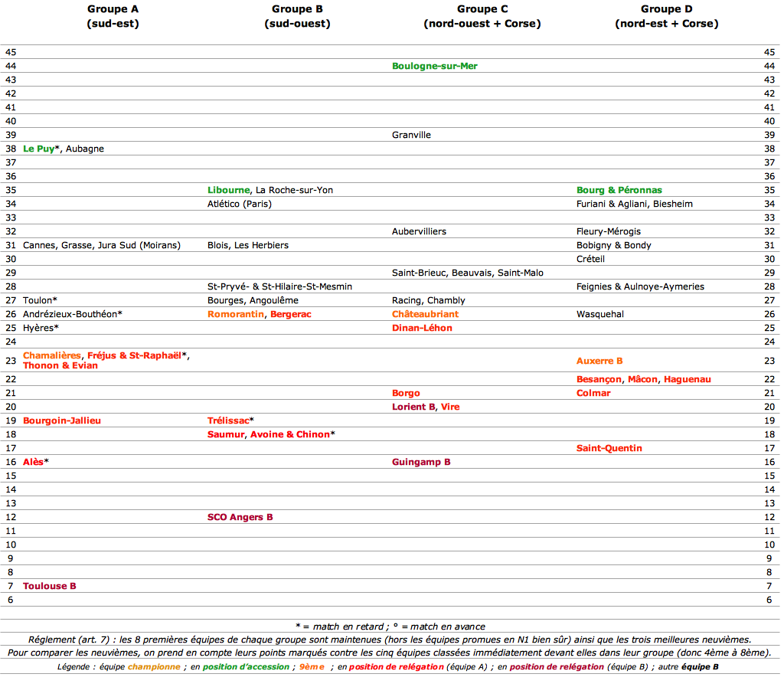Click Granville in Groupe C
Screen dimensions: 784x687
tap(411, 135)
